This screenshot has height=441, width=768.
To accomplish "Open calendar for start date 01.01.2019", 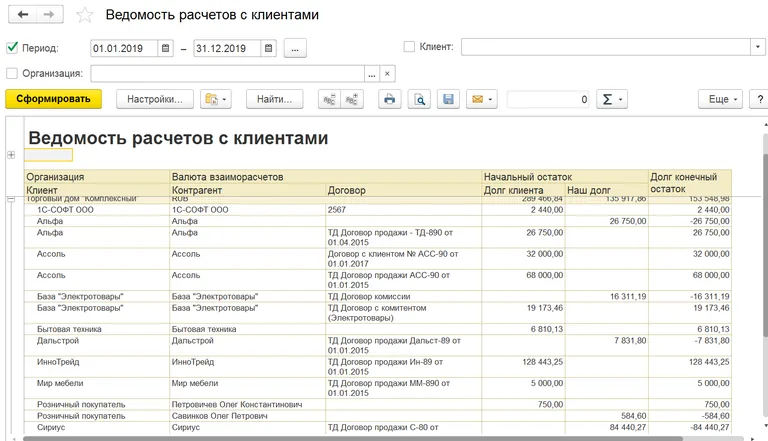I will pos(166,48).
